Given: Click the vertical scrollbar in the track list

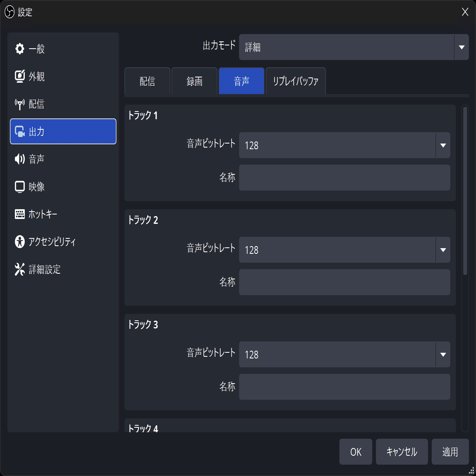Looking at the screenshot, I should [x=465, y=191].
